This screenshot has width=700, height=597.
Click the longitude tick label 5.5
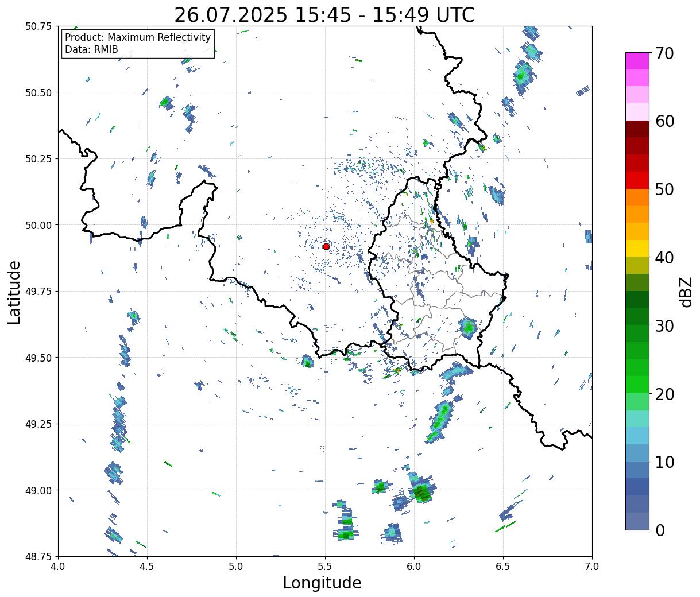pos(325,567)
